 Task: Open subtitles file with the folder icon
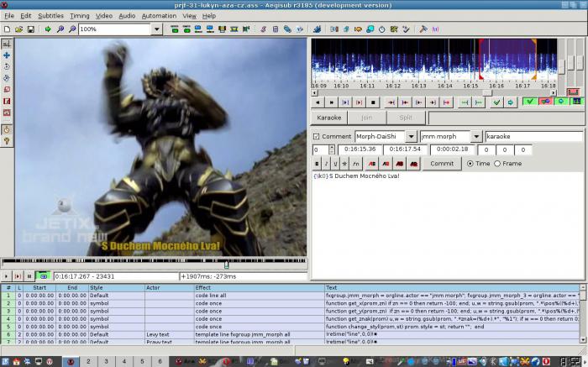tap(18, 29)
